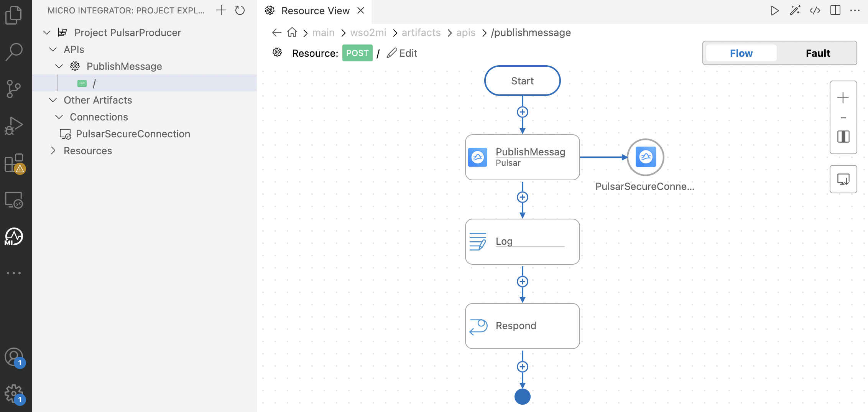Select the Resource View editor tab
The image size is (868, 412).
[x=315, y=11]
